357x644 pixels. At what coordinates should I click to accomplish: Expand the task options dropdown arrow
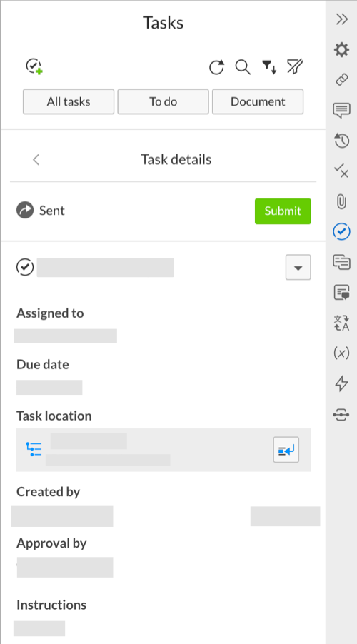pyautogui.click(x=298, y=267)
